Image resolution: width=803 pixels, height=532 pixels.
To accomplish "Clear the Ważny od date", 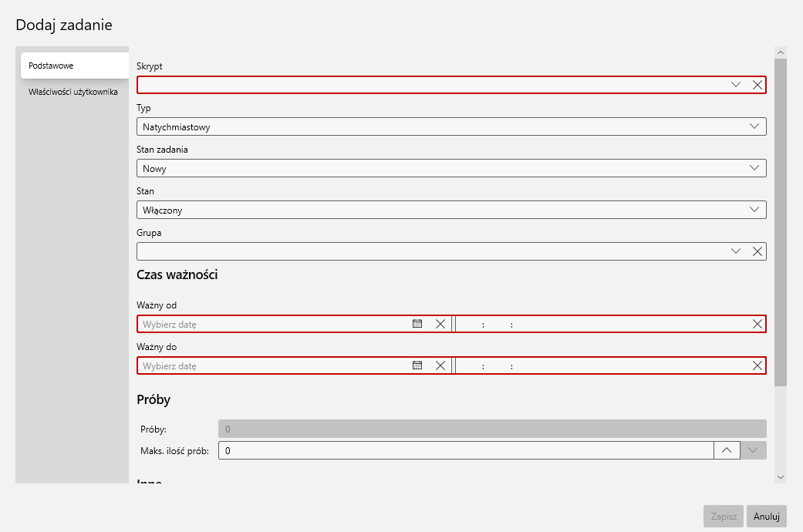I will coord(440,324).
